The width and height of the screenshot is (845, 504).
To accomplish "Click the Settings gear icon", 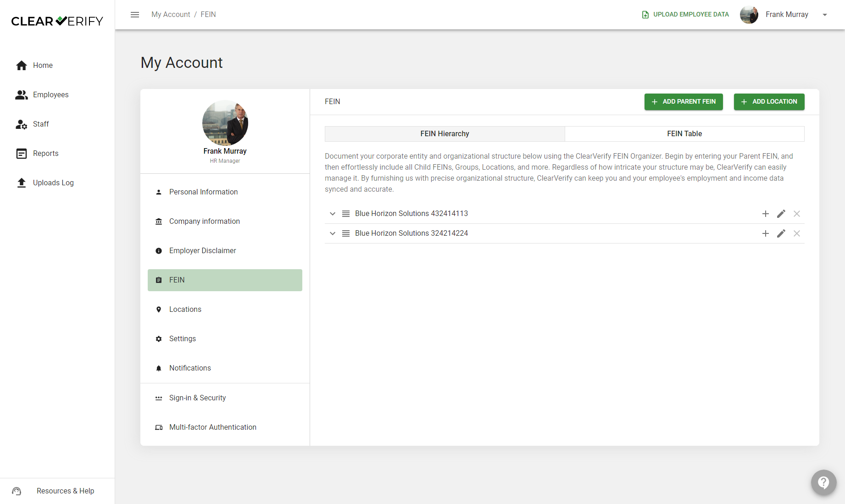I will click(159, 339).
